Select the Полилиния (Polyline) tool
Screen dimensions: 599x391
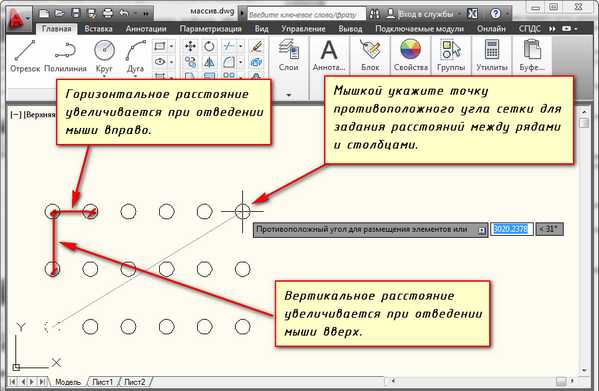pos(65,56)
